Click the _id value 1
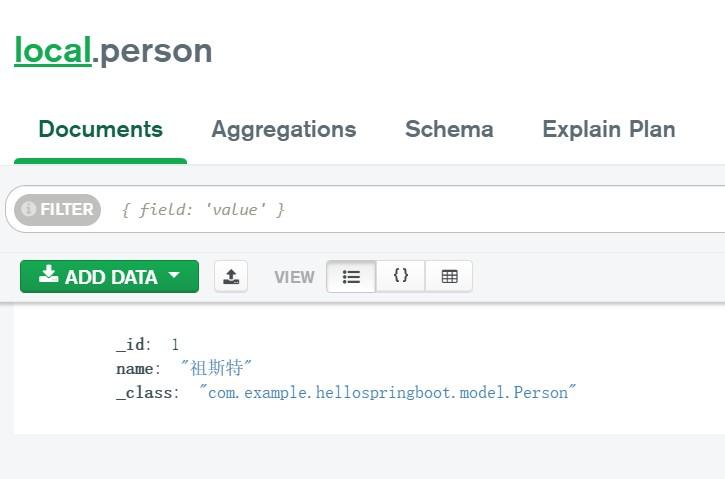 pos(175,344)
